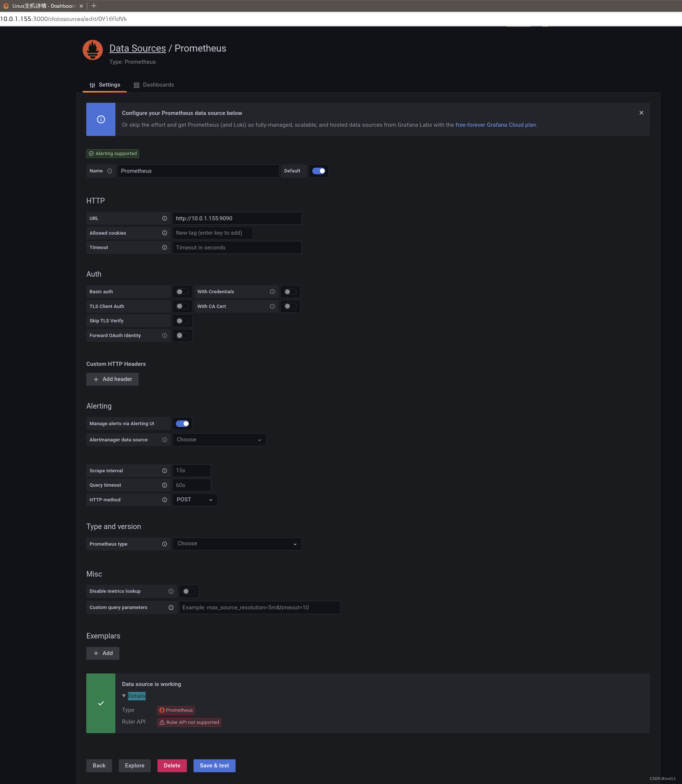The width and height of the screenshot is (682, 784).
Task: Click the info icon for With CA Cert
Action: tap(272, 306)
